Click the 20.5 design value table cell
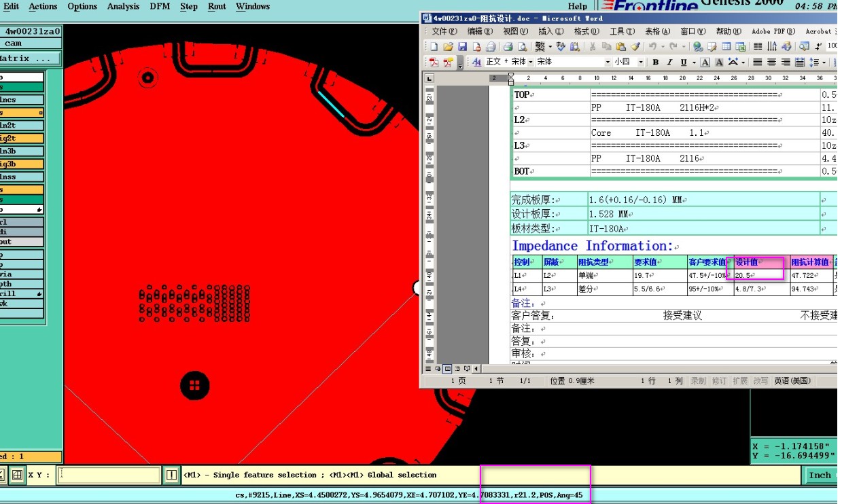Image resolution: width=859 pixels, height=504 pixels. [x=761, y=275]
